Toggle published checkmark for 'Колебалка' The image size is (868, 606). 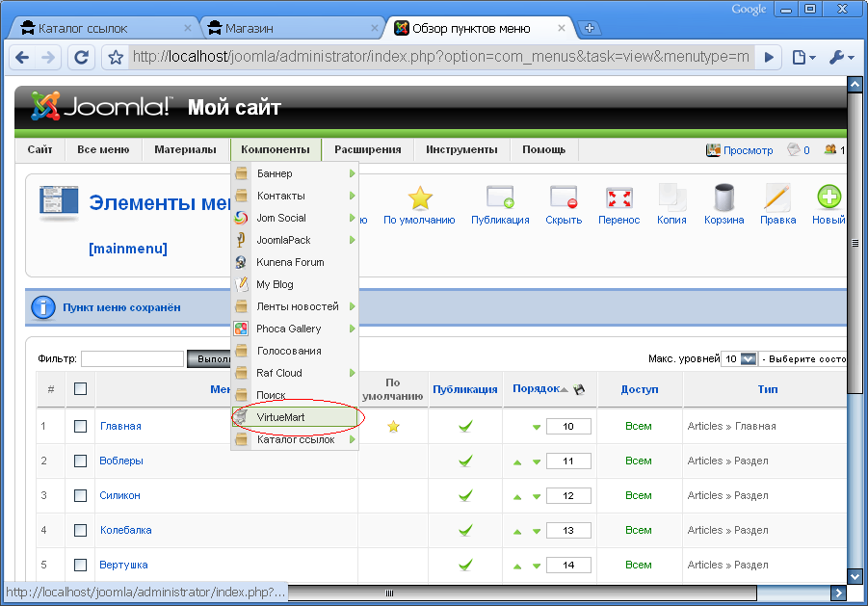465,530
